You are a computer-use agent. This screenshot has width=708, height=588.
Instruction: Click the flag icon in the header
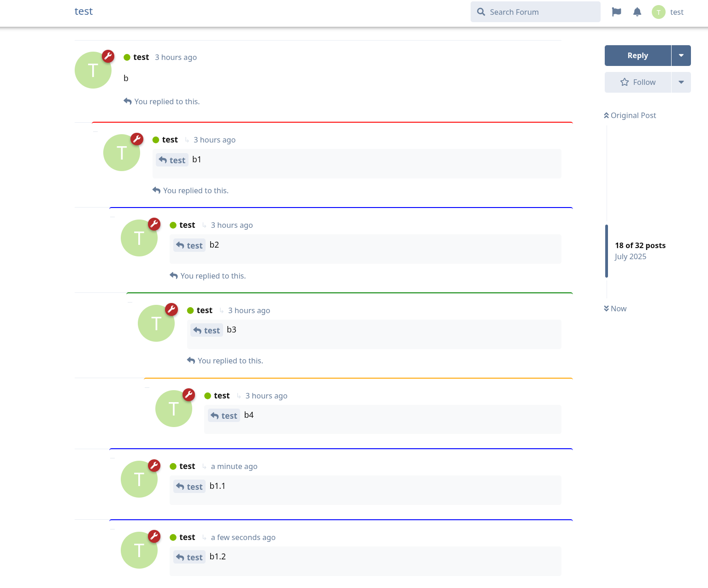pyautogui.click(x=616, y=12)
